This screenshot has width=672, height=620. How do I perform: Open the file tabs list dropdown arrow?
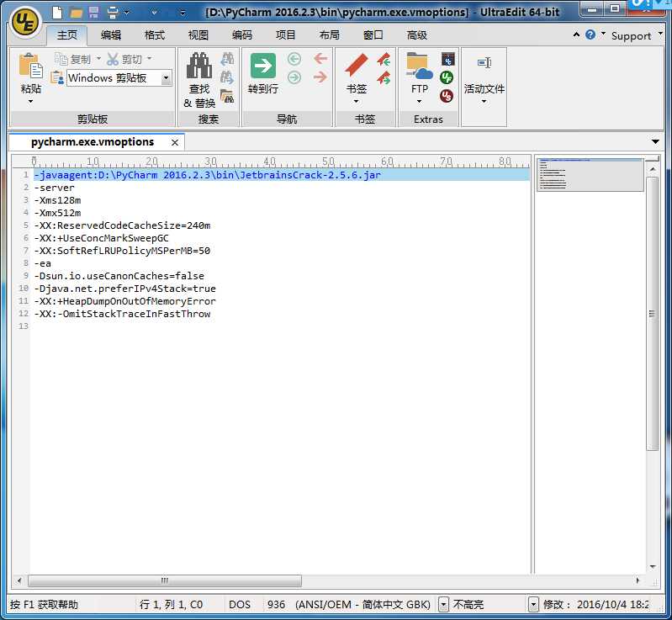coord(655,141)
